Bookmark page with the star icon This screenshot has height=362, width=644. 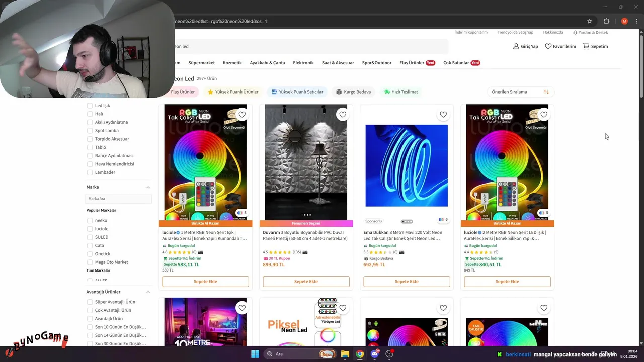590,21
